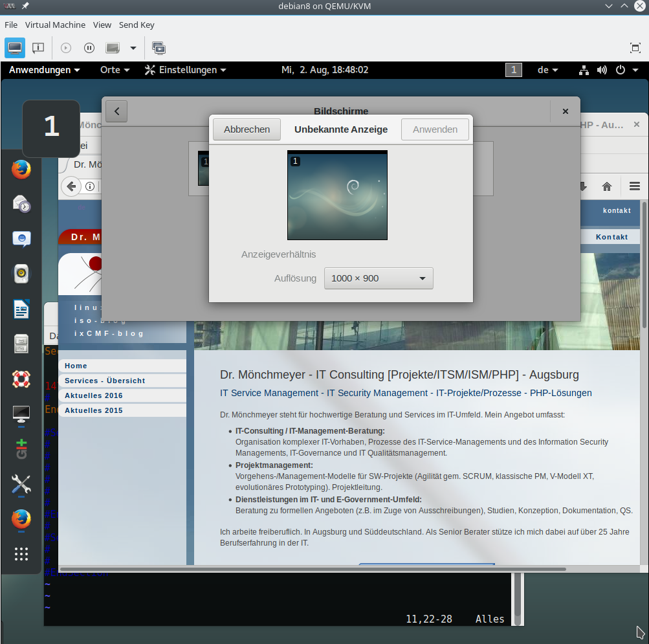
Task: Close the Firefox tab ending in HP - Au...
Action: click(x=637, y=124)
